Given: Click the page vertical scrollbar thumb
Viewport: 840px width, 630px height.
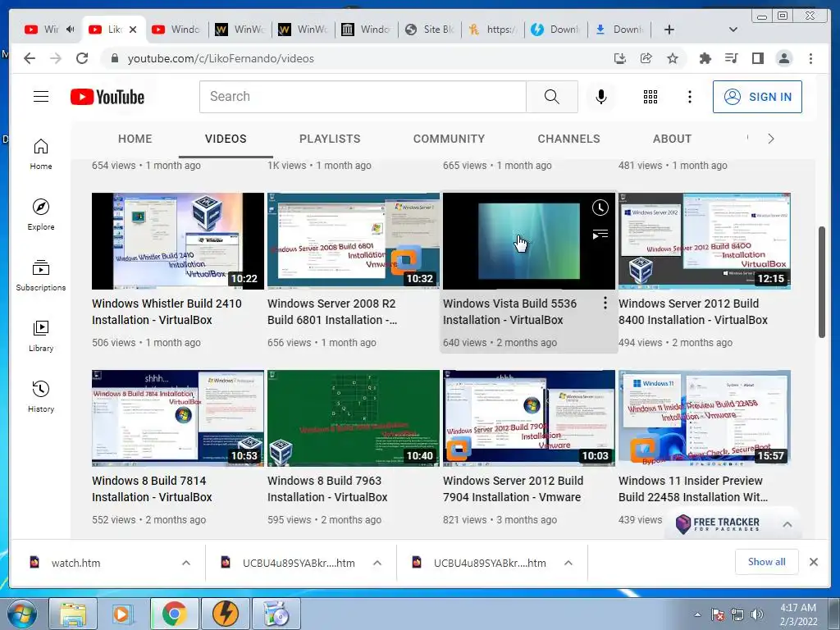Looking at the screenshot, I should point(822,282).
